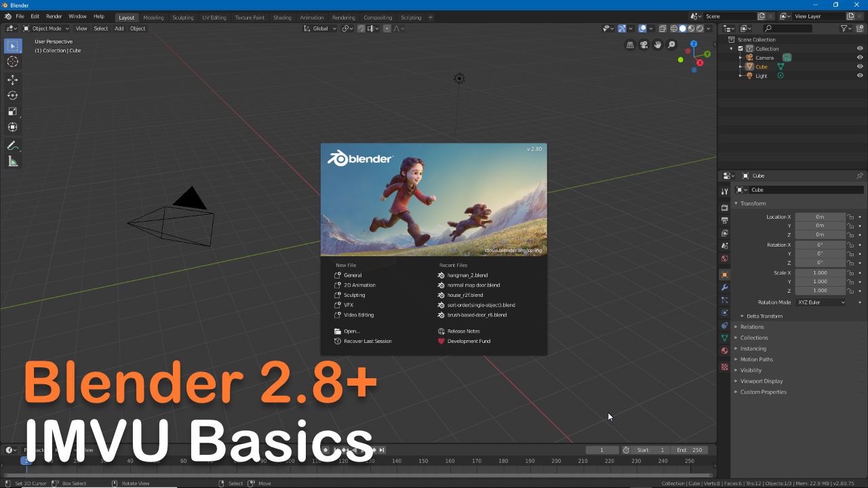Toggle Collection eye visibility

860,49
